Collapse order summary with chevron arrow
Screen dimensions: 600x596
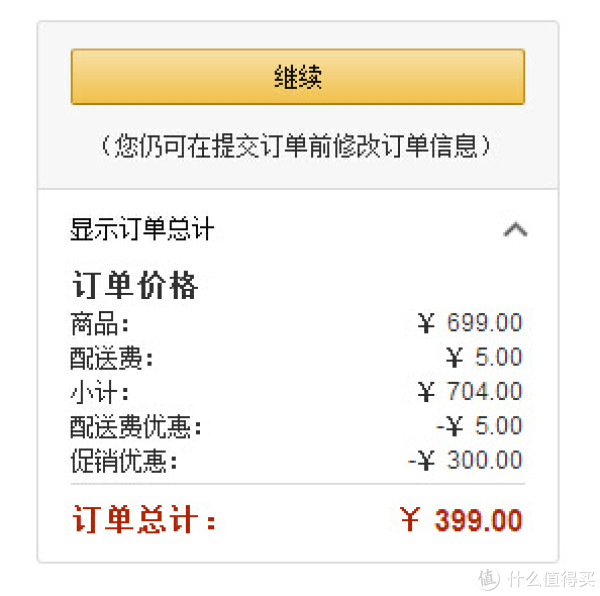[x=515, y=230]
